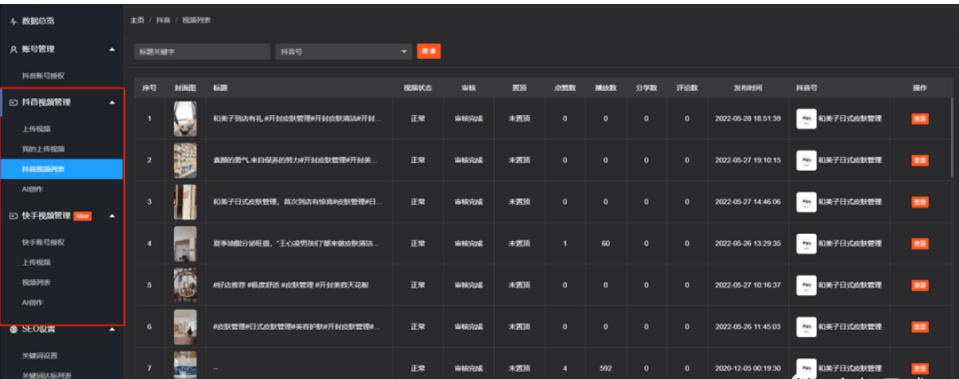Click the account avatar in row 1
The height and width of the screenshot is (379, 959).
806,119
